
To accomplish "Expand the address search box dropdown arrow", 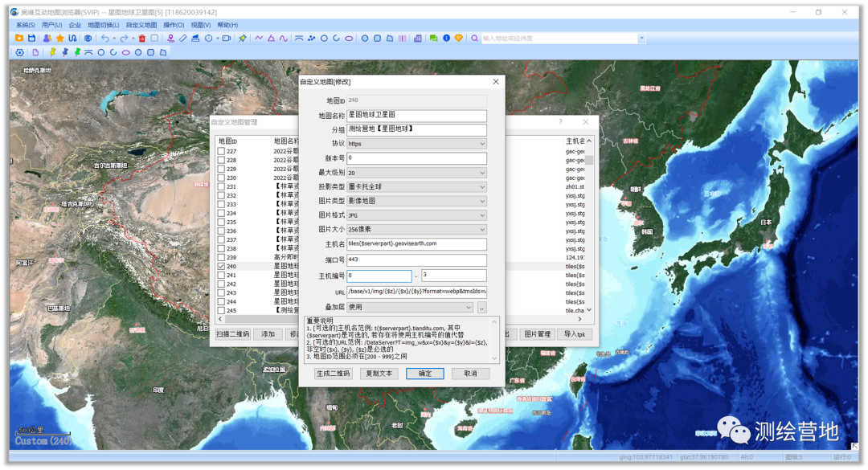I will (x=641, y=39).
